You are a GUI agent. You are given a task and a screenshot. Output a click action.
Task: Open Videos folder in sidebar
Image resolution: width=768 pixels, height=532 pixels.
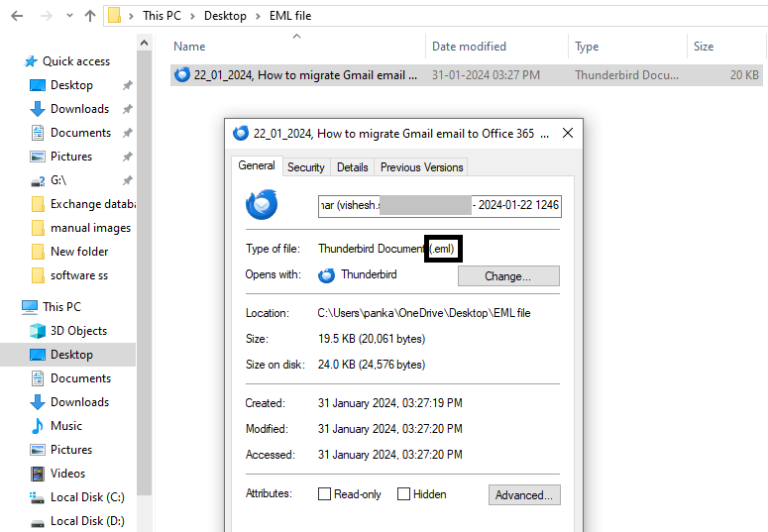click(67, 474)
